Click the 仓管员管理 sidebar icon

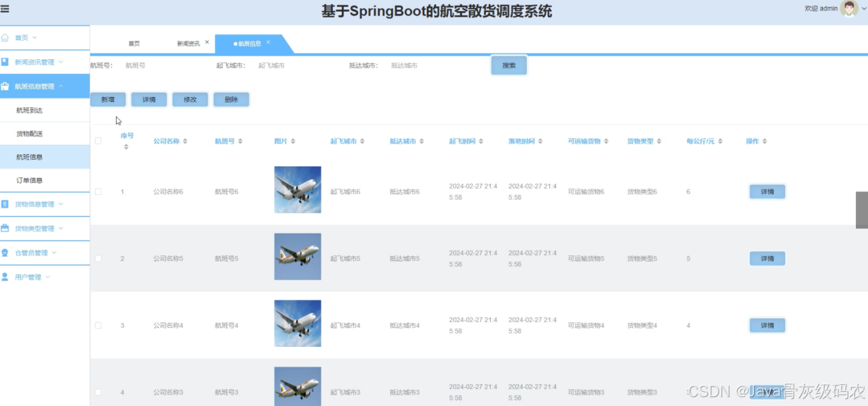[x=5, y=253]
